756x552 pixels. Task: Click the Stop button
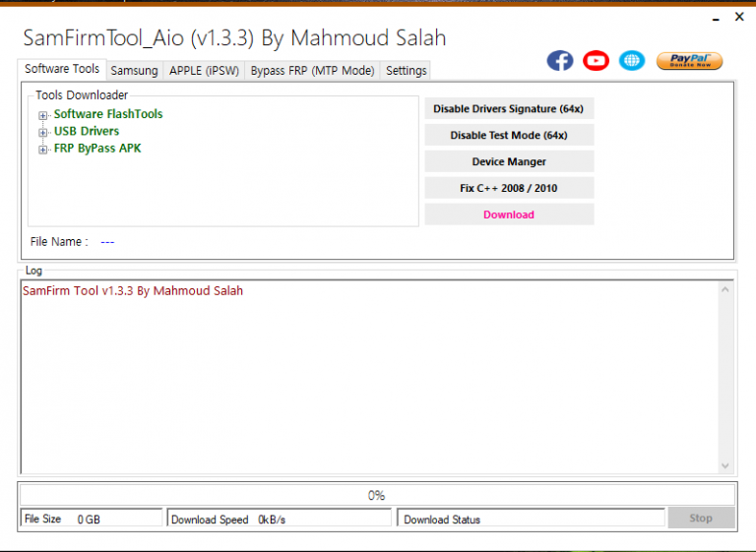pyautogui.click(x=701, y=519)
